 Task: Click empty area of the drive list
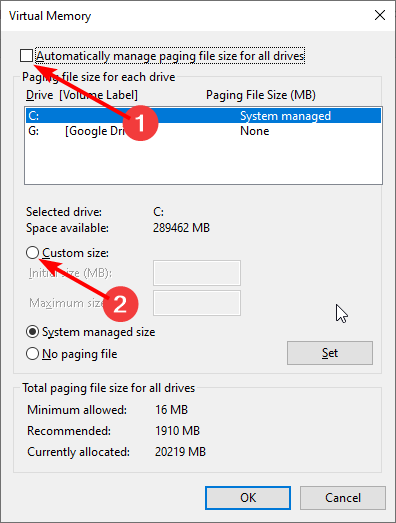click(x=203, y=161)
